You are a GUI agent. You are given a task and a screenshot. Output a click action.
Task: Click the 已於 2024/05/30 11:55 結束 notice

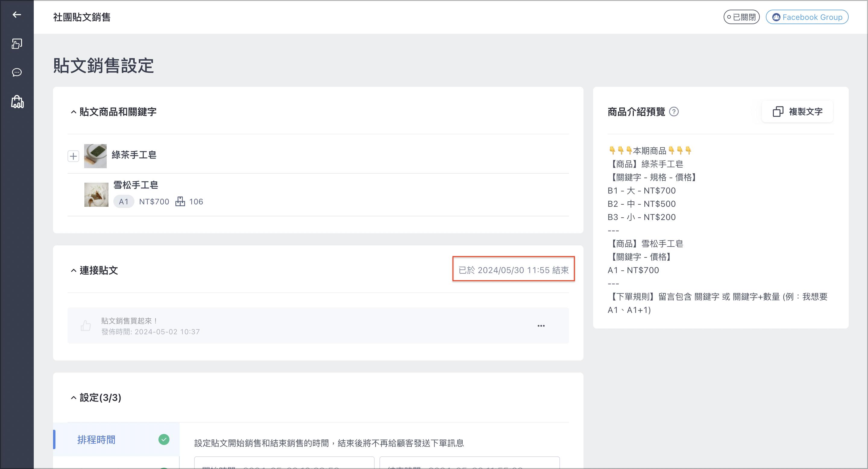click(514, 270)
